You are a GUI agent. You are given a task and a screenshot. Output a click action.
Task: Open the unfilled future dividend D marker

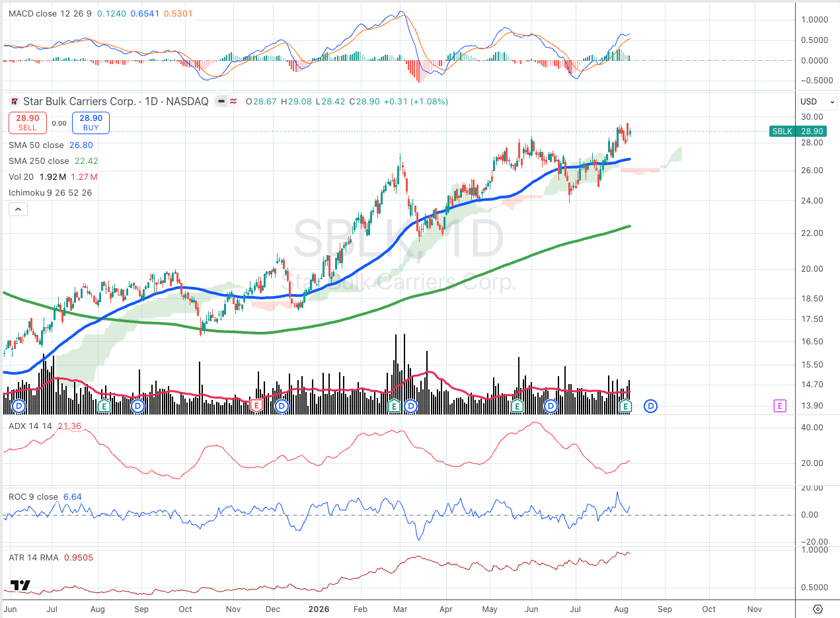[651, 406]
